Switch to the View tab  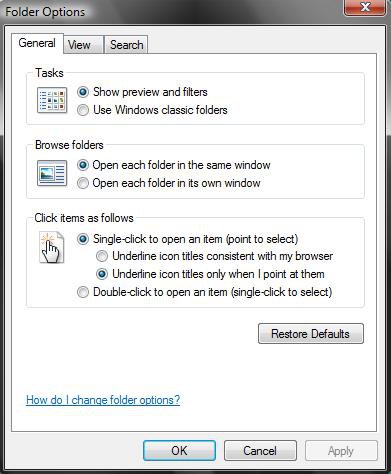click(79, 45)
